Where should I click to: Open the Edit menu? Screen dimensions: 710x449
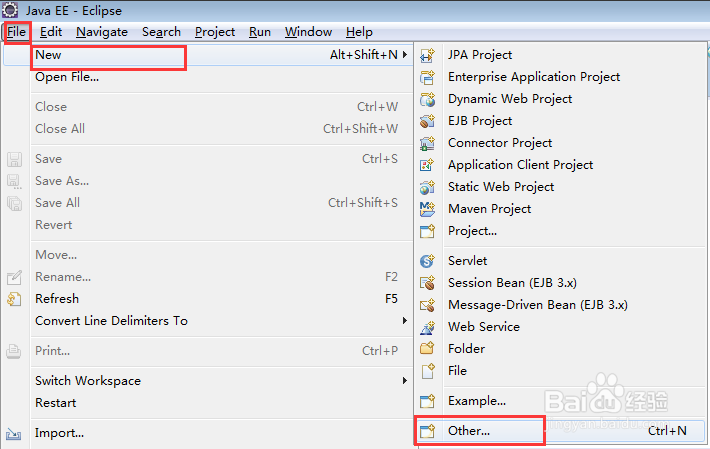point(51,32)
